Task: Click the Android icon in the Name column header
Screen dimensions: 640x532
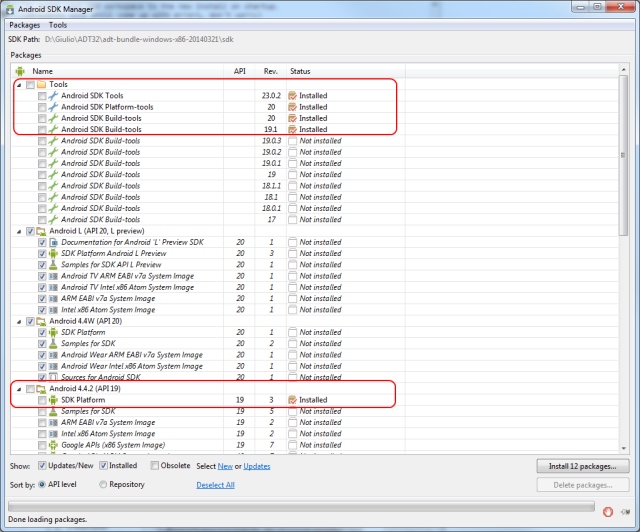Action: point(20,71)
